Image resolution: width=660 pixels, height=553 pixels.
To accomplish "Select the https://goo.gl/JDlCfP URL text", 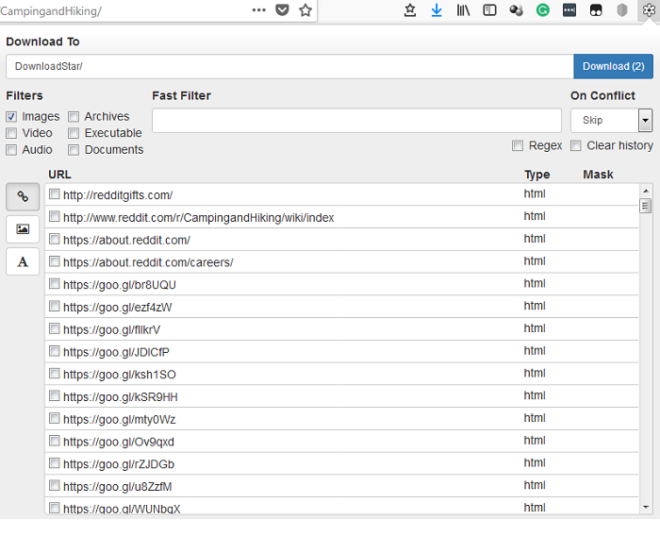I will (116, 352).
